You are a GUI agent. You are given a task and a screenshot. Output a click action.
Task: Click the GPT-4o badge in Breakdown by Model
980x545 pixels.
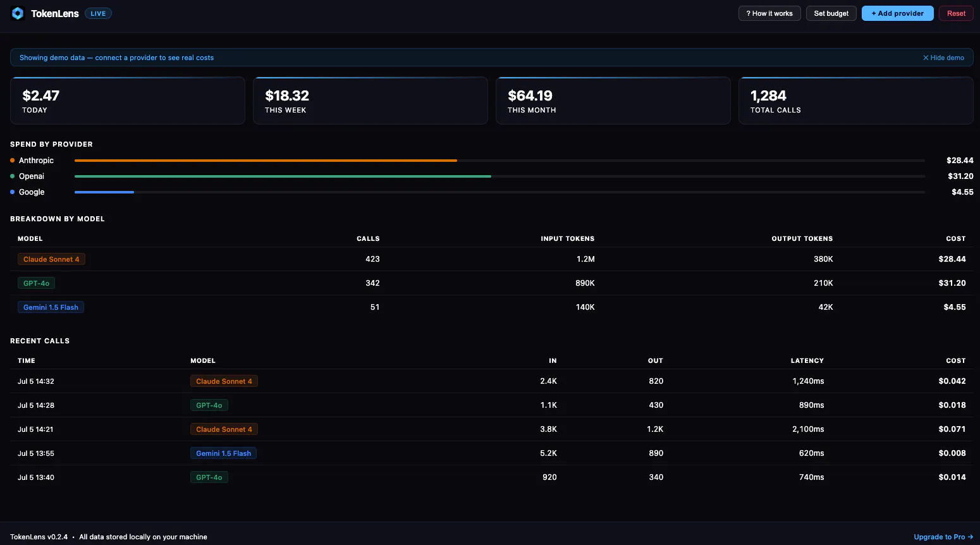point(36,283)
